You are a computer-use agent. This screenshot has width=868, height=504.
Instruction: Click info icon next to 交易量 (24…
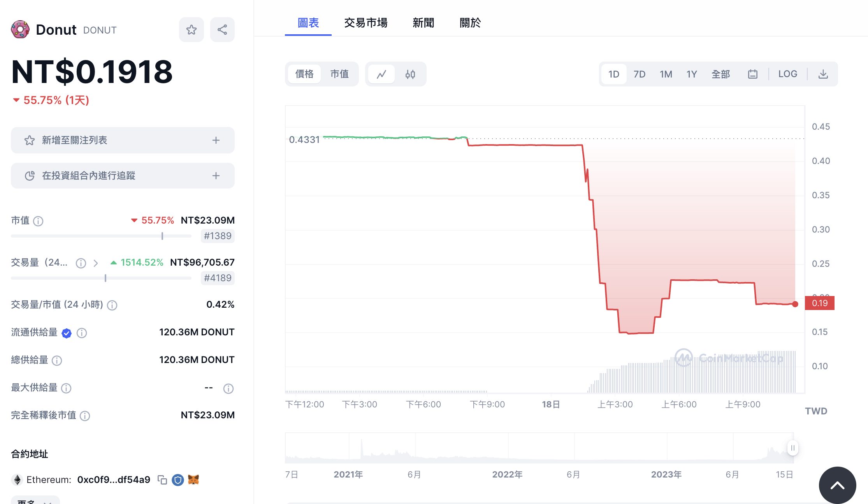81,263
